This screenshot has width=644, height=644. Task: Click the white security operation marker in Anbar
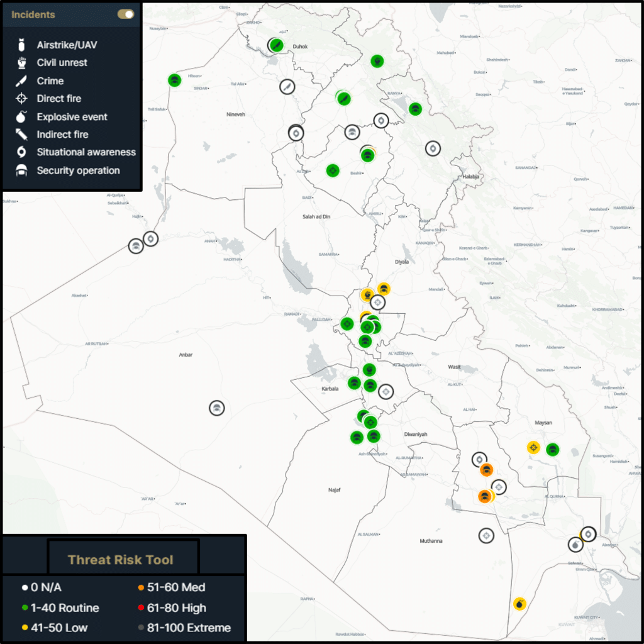click(217, 408)
